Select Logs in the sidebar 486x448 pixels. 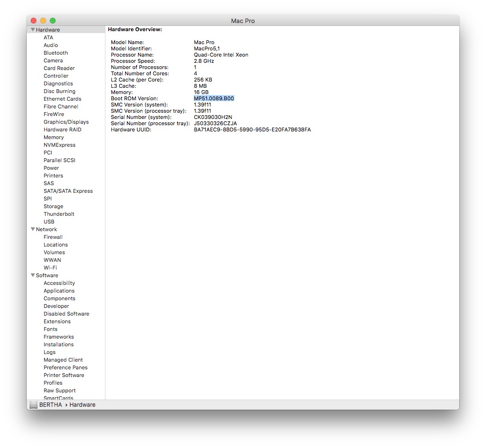pos(49,353)
